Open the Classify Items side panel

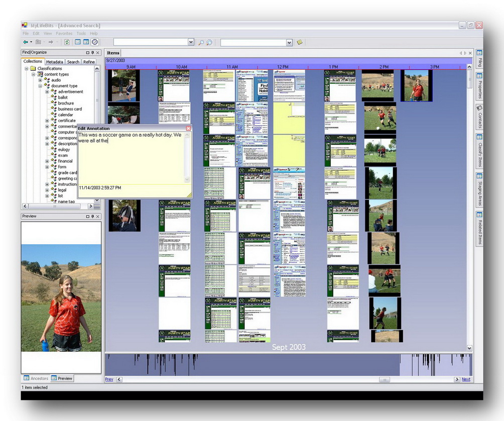pyautogui.click(x=479, y=151)
